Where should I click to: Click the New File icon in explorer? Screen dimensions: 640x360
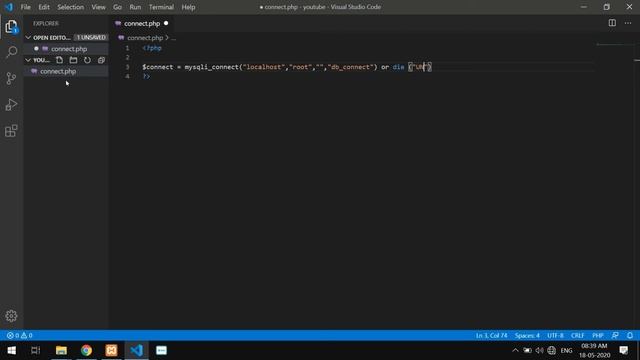[x=60, y=60]
